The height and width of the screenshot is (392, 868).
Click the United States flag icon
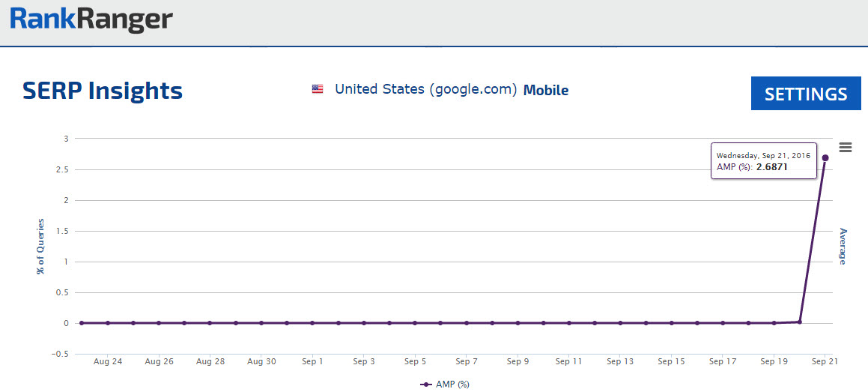tap(318, 89)
